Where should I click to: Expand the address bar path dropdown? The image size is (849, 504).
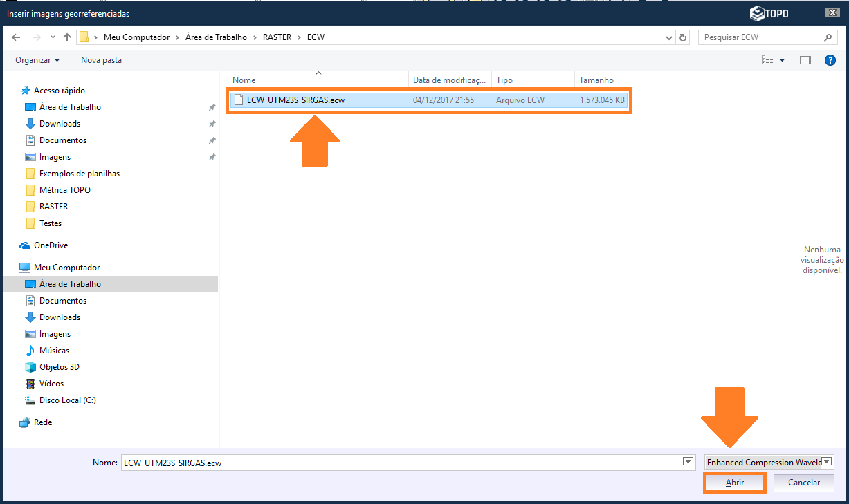coord(668,37)
